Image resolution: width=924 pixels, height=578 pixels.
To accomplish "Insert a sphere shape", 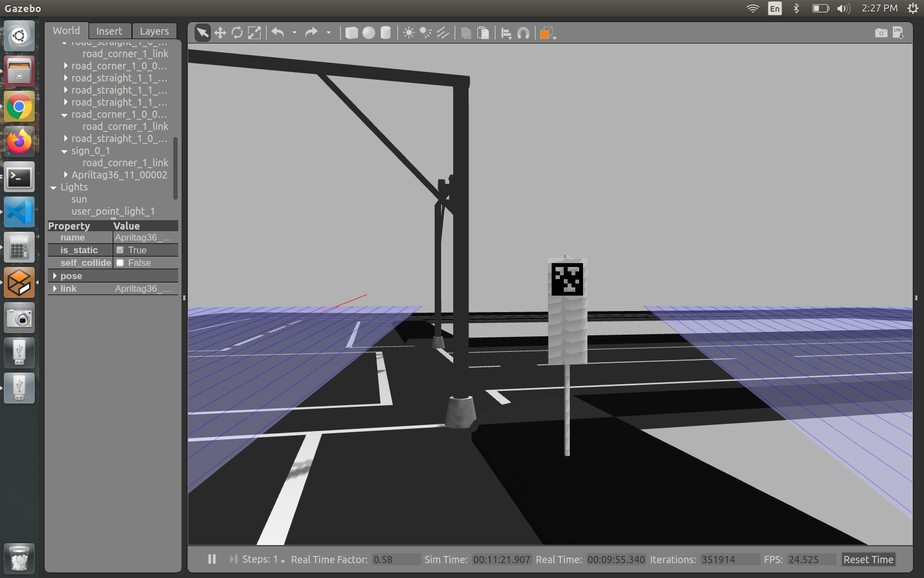I will (369, 33).
